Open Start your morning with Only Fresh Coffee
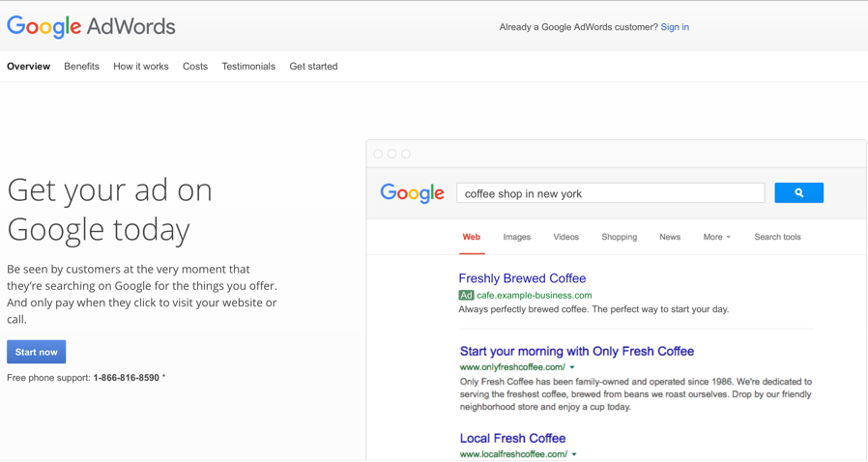This screenshot has height=462, width=868. point(577,352)
